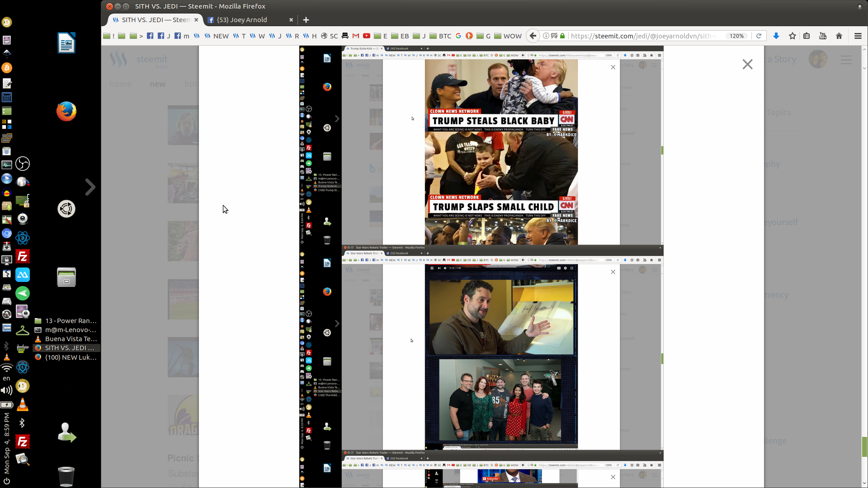Switch to 'Buena Vista Te...' VLC window entry
Screen dimensions: 868x488
click(66, 339)
